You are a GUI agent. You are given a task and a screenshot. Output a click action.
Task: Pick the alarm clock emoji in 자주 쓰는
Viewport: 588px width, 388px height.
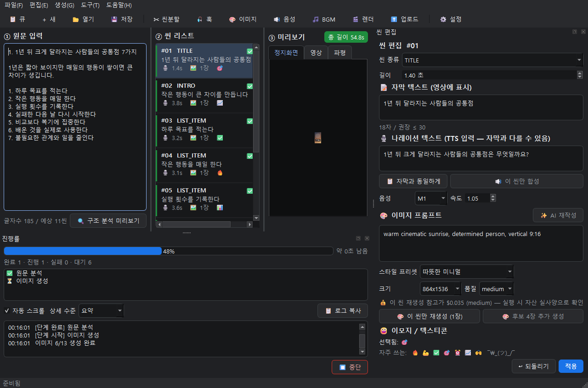458,353
